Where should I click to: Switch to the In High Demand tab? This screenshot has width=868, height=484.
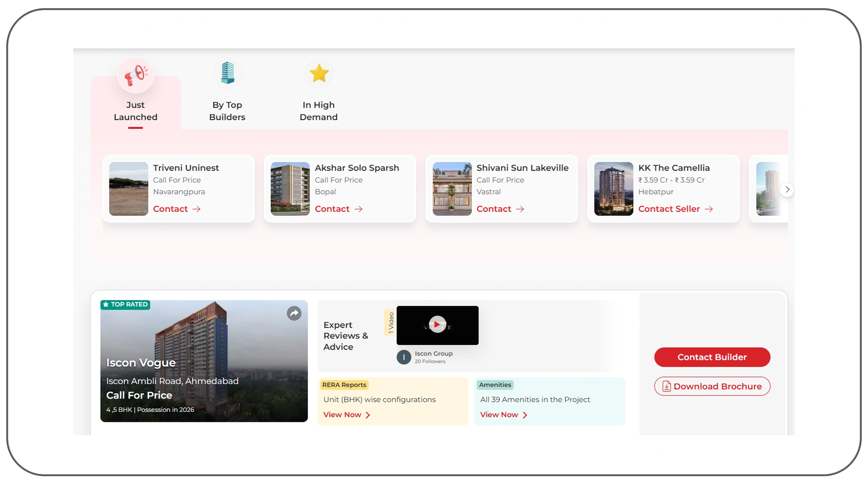point(319,111)
